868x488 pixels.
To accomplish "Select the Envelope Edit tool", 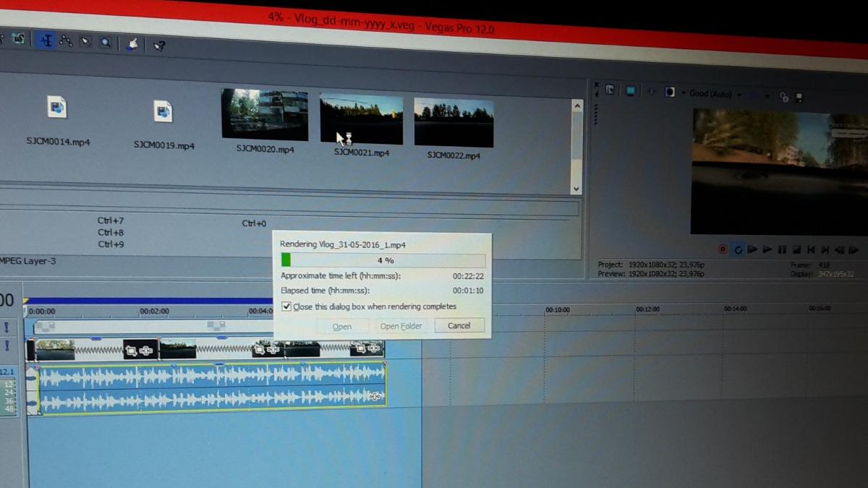I will coord(66,41).
